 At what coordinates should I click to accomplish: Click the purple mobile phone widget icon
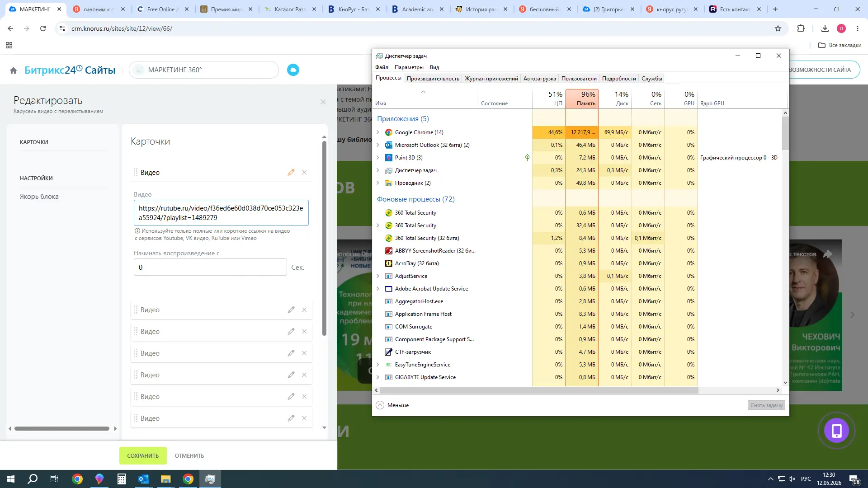tap(836, 431)
